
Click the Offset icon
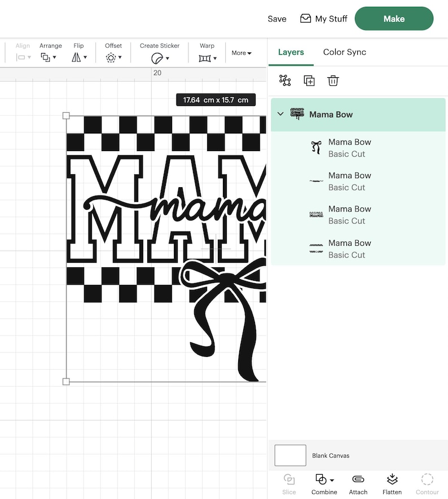click(111, 58)
